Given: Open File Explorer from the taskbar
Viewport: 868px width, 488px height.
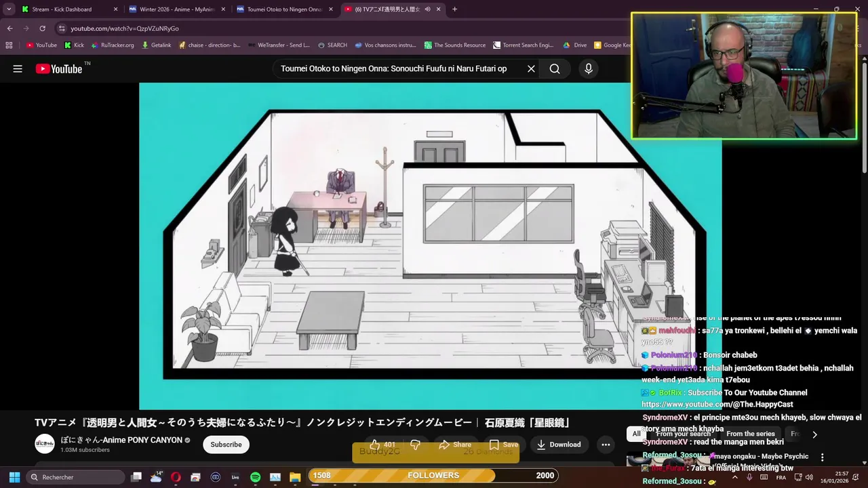Looking at the screenshot, I should pyautogui.click(x=294, y=476).
